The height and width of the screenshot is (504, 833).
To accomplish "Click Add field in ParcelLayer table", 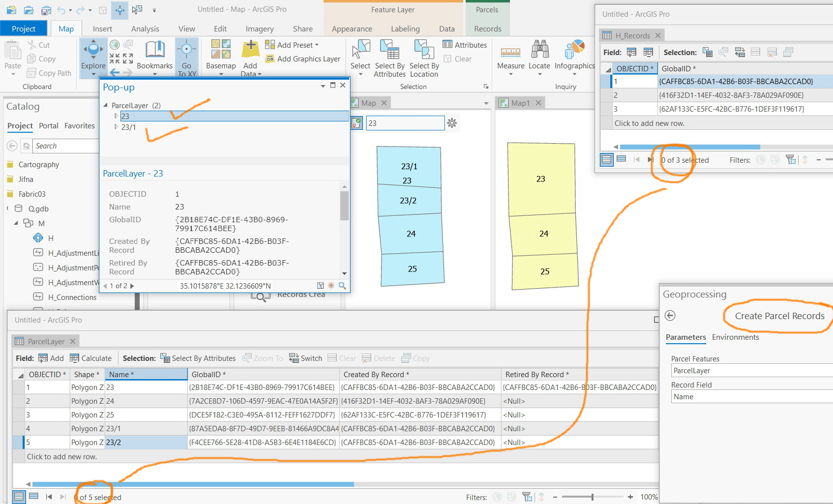I will click(51, 358).
